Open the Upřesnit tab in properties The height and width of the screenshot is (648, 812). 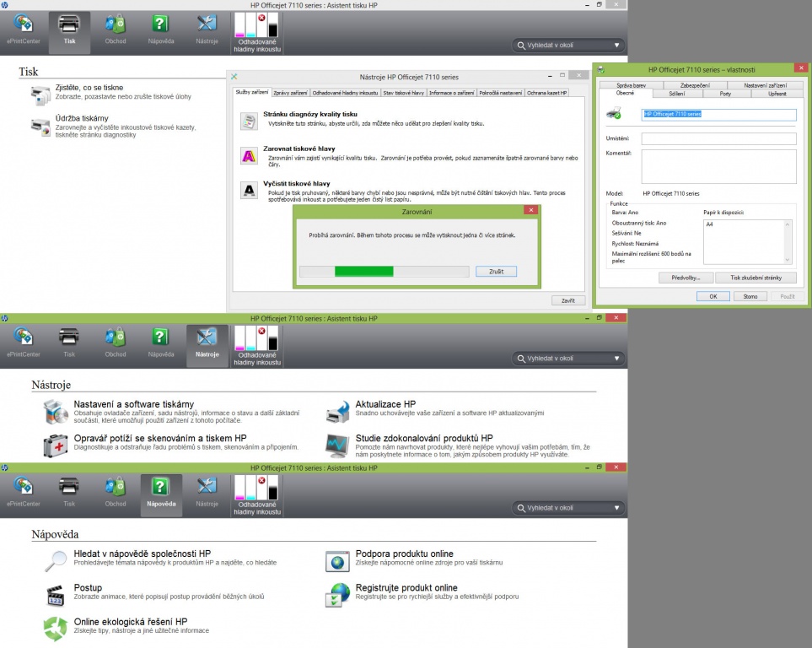click(x=777, y=94)
